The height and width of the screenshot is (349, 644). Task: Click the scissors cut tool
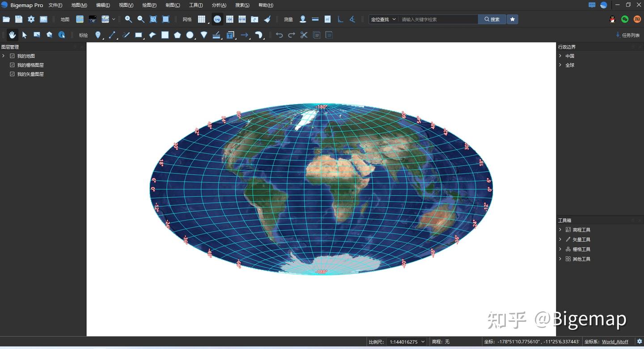[304, 35]
